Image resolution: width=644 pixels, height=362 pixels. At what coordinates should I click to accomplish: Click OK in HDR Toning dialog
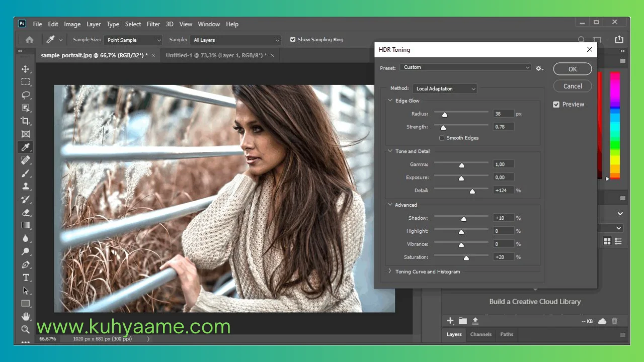point(573,69)
